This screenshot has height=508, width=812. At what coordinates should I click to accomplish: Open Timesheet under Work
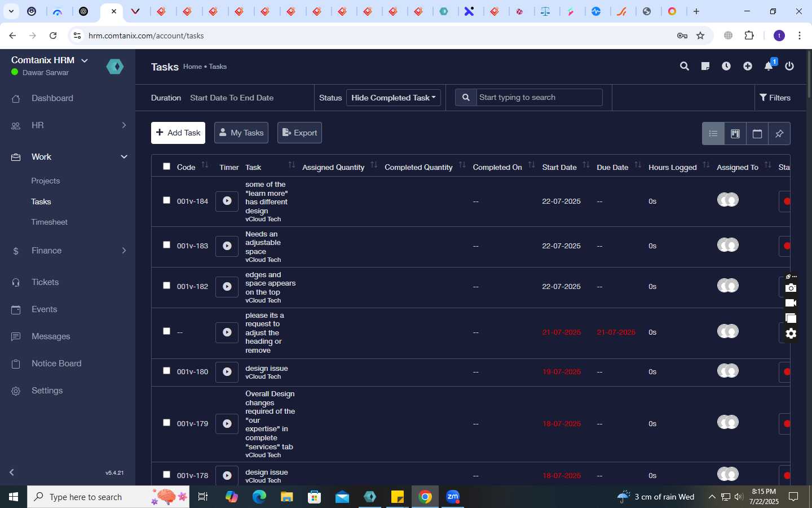50,222
